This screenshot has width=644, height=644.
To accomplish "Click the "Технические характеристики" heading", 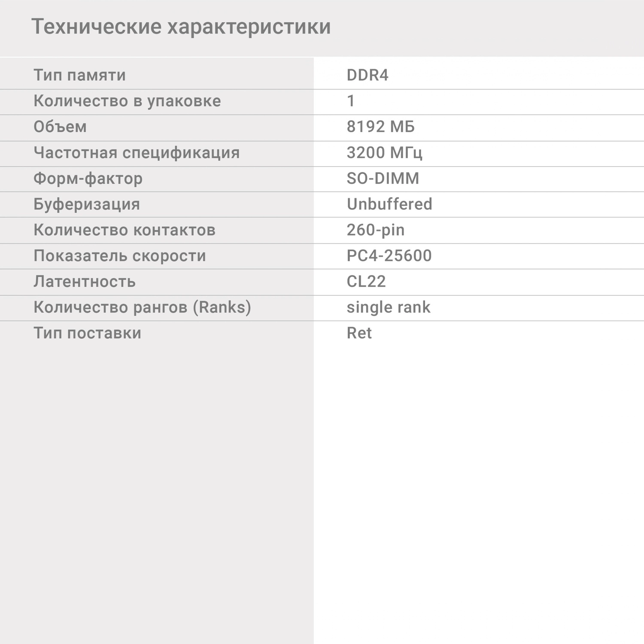I will pyautogui.click(x=181, y=27).
